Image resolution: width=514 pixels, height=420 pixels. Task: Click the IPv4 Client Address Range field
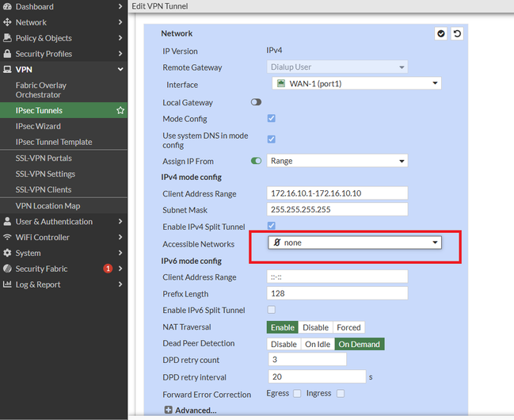tap(337, 193)
